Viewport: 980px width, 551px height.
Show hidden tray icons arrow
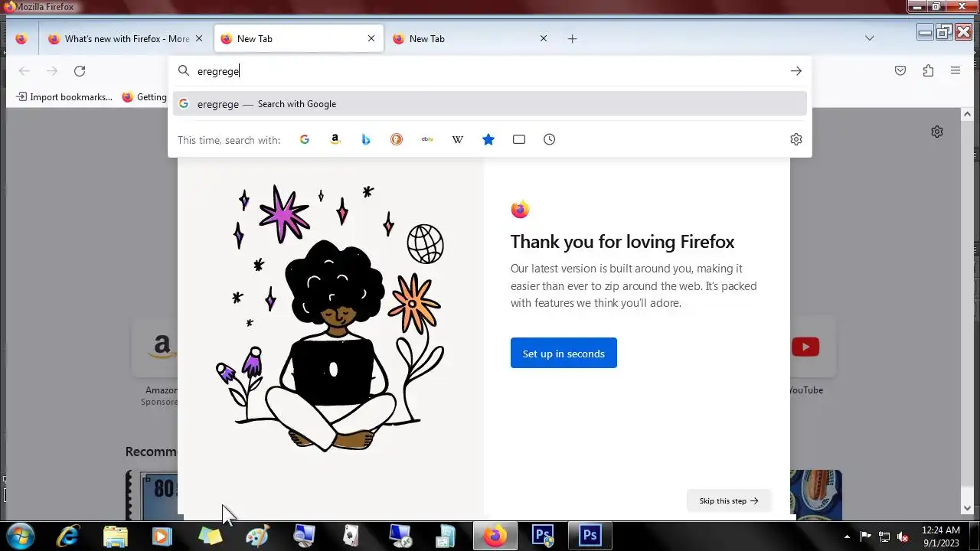[x=847, y=536]
